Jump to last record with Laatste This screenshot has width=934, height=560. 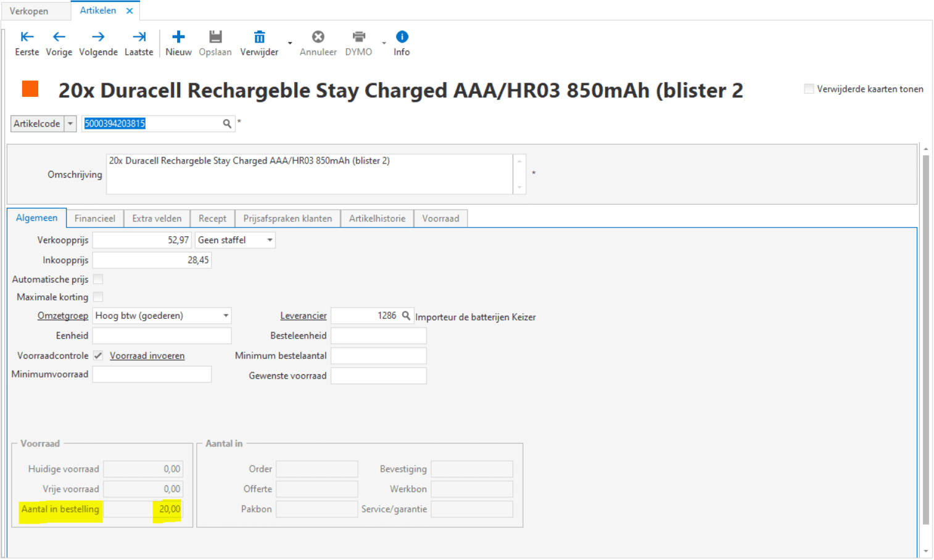(x=139, y=44)
